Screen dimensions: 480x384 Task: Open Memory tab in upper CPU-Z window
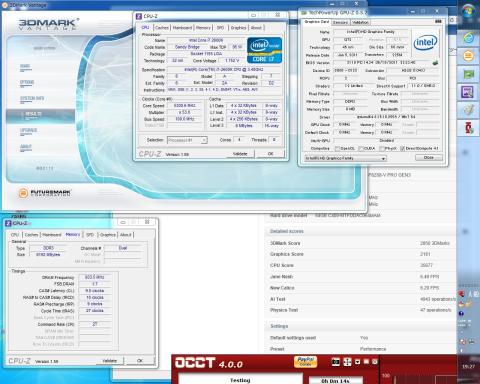[203, 28]
